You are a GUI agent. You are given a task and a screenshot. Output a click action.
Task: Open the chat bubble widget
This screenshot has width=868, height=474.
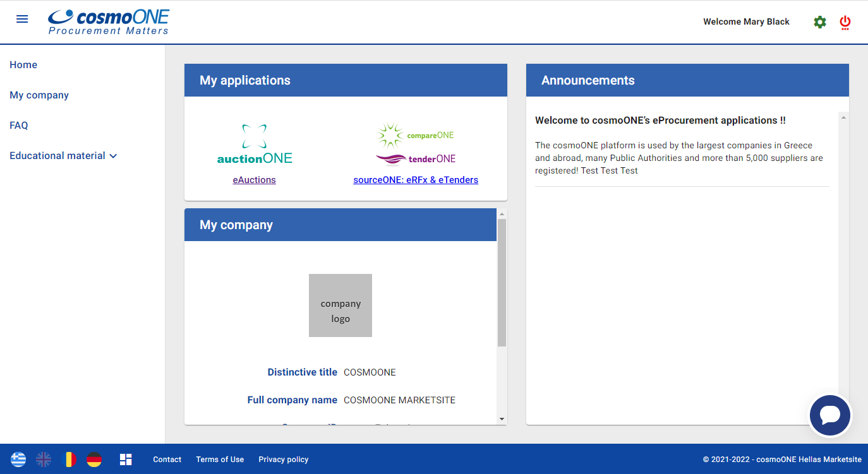[830, 415]
